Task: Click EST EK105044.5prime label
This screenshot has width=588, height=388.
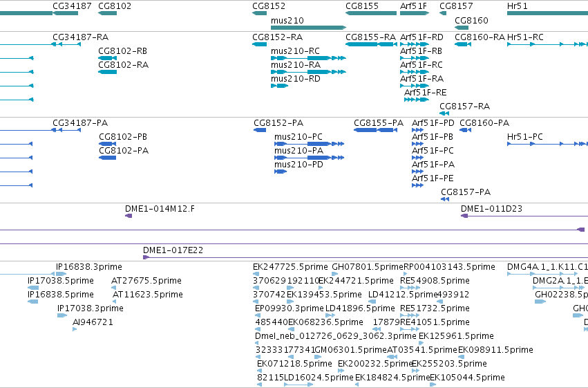Action: [x=468, y=378]
